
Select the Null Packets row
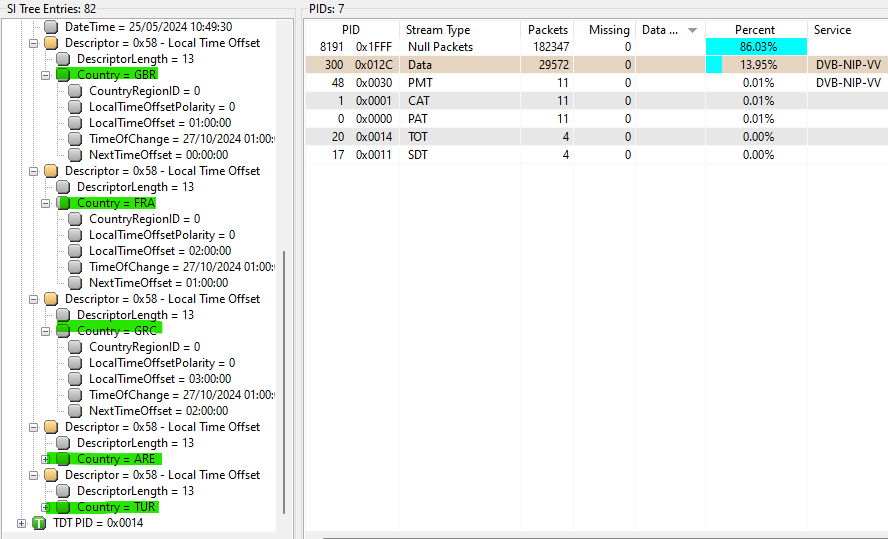click(596, 47)
